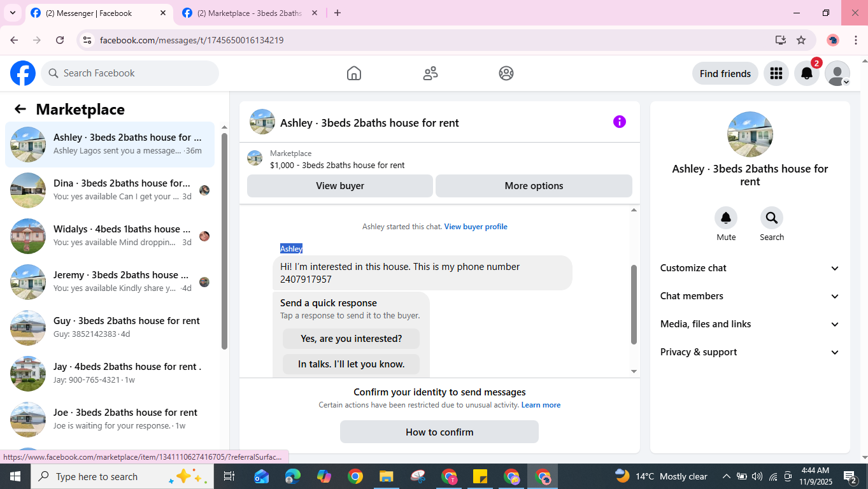Image resolution: width=868 pixels, height=489 pixels.
Task: Open Guy 3beds 2baths conversation
Action: pos(110,328)
